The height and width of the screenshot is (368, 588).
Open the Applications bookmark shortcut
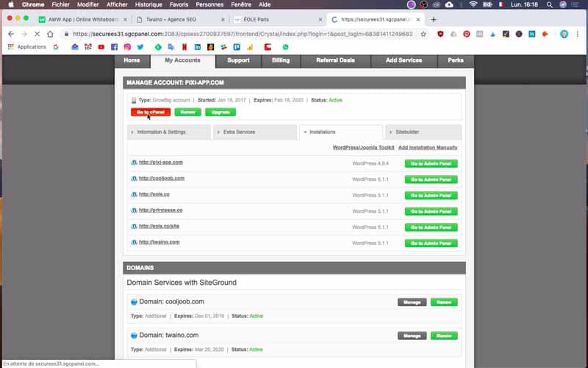pos(27,47)
